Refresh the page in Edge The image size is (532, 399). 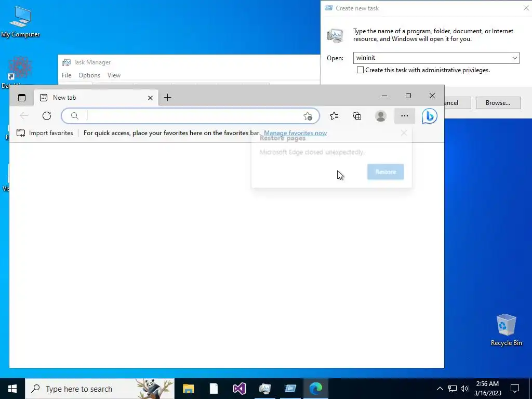(x=47, y=116)
